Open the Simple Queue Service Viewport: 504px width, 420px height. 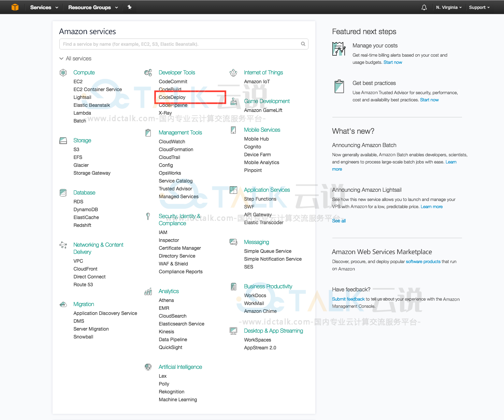[268, 251]
